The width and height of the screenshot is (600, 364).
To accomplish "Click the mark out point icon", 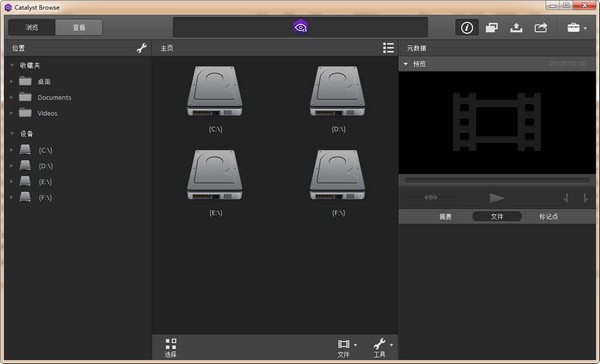I will pyautogui.click(x=585, y=198).
